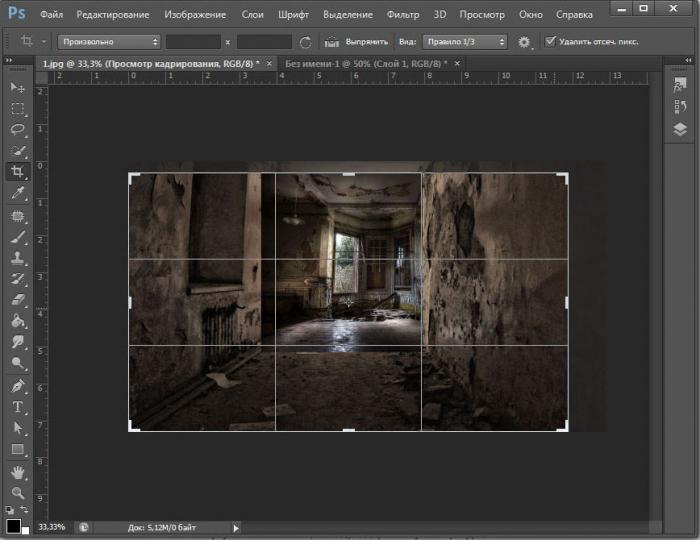Screen dimensions: 700x540
Task: Select the History Brush tool
Action: (x=17, y=279)
